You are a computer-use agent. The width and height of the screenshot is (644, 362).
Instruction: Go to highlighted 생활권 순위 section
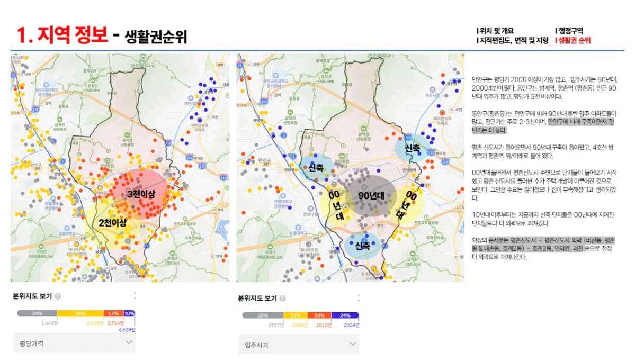tap(573, 40)
